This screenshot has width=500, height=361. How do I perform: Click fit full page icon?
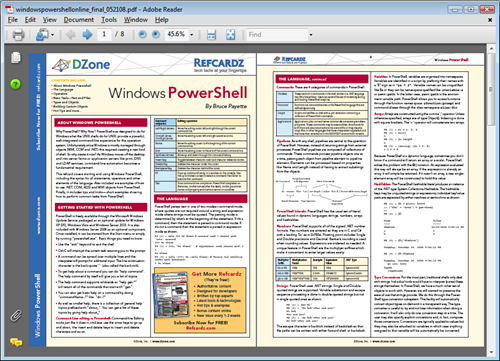231,34
